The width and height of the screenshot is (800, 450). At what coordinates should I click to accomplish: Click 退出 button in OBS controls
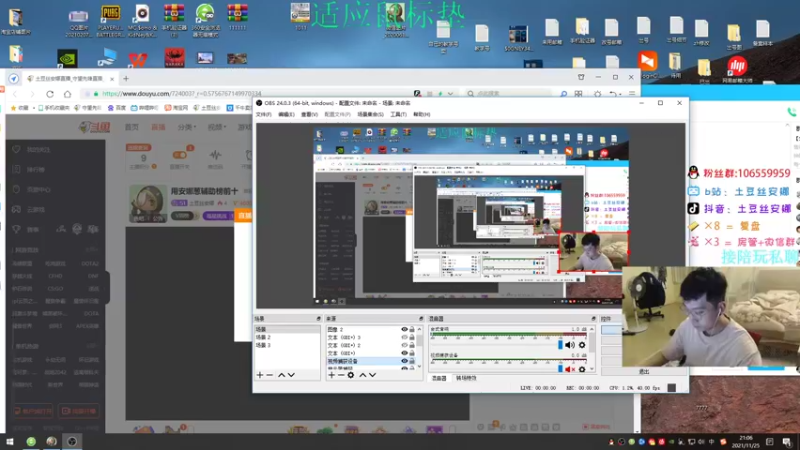click(x=644, y=372)
